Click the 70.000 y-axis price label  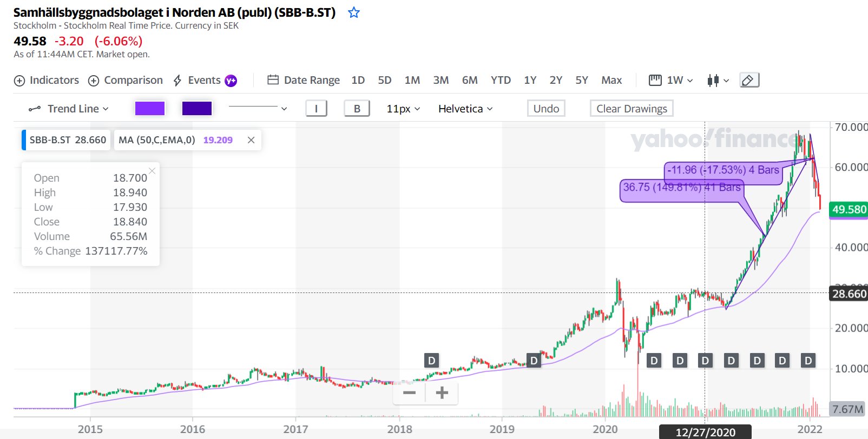click(851, 127)
